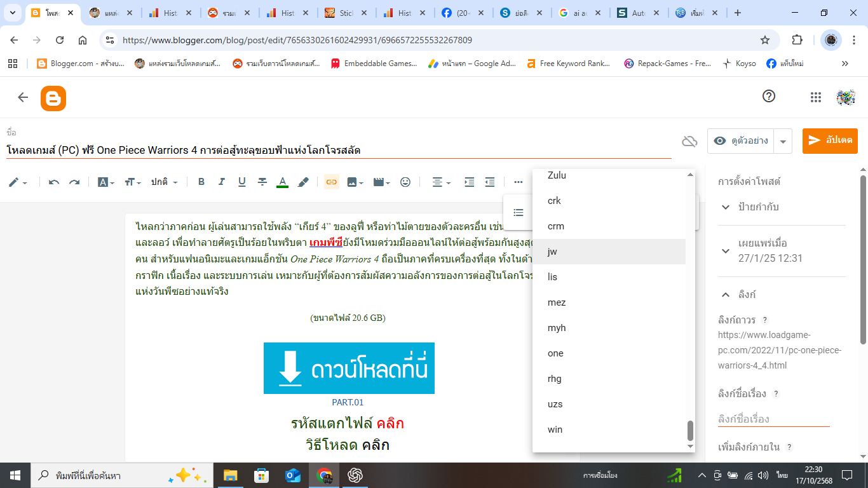
Task: Click the strikethrough icon
Action: [x=262, y=182]
